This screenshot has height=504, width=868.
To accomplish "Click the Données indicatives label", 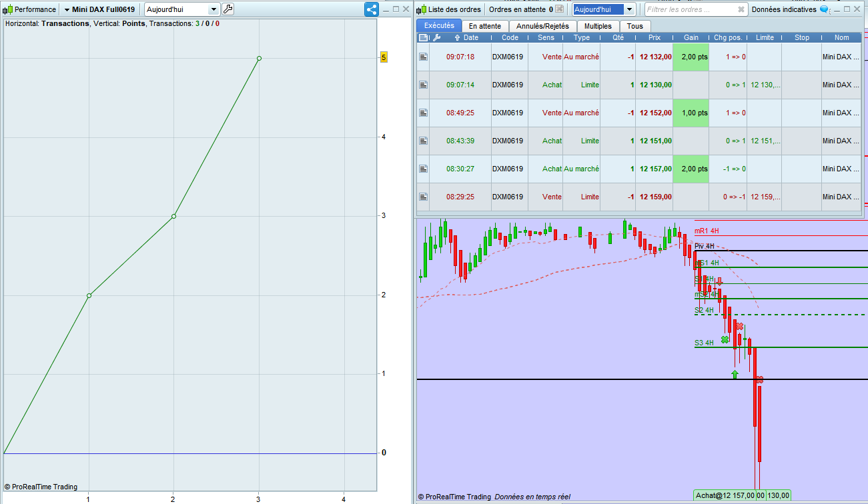I will pyautogui.click(x=783, y=10).
